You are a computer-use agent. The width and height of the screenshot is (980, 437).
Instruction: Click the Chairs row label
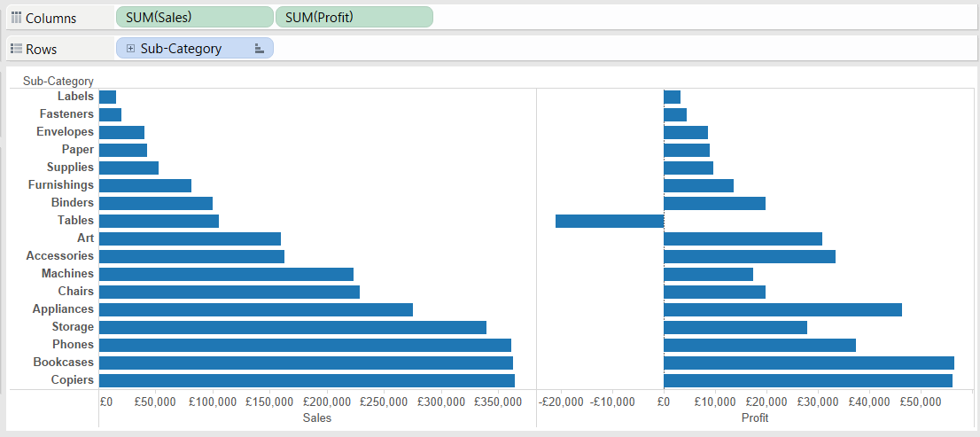(x=75, y=292)
